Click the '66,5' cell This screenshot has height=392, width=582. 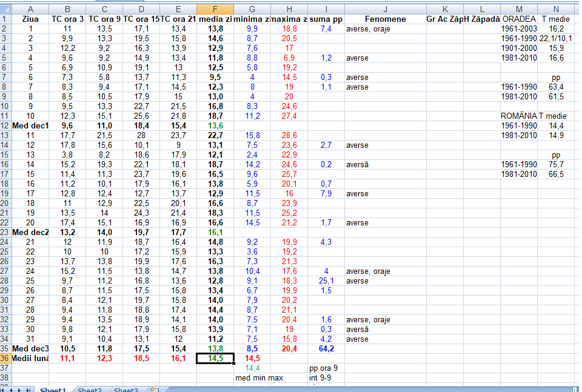click(x=556, y=174)
